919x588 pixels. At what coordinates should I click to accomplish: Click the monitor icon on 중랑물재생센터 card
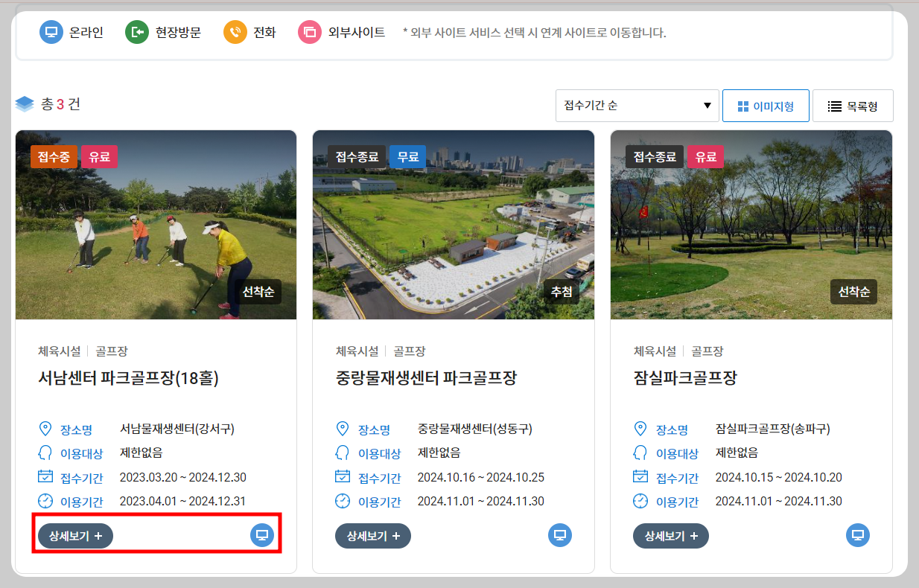coord(559,535)
